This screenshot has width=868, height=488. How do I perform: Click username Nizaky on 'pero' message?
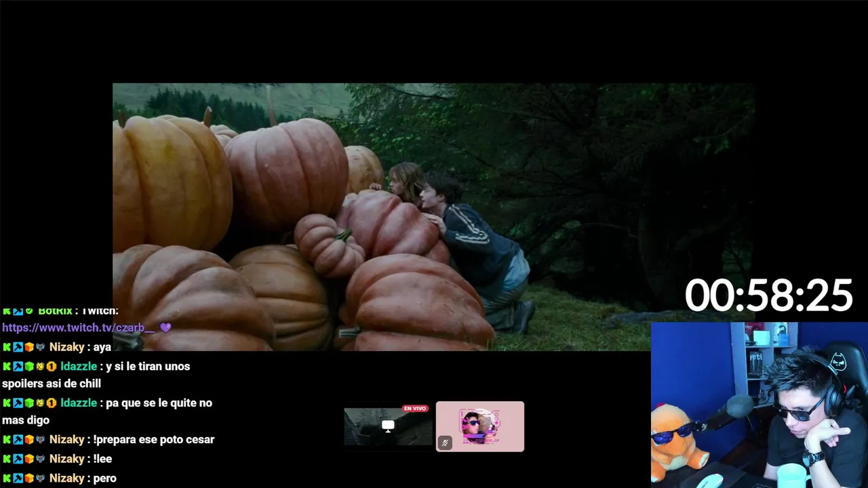tap(66, 478)
